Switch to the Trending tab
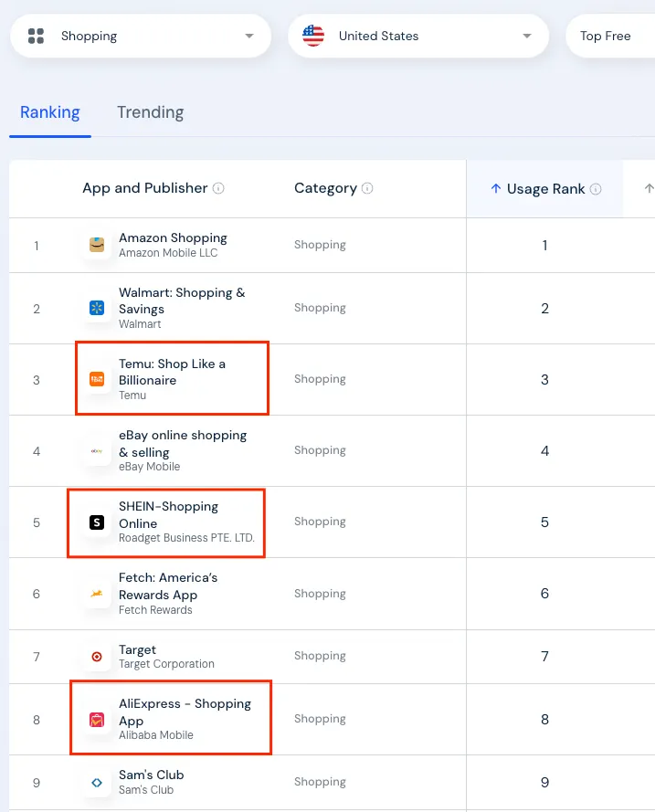The image size is (655, 812). [150, 112]
